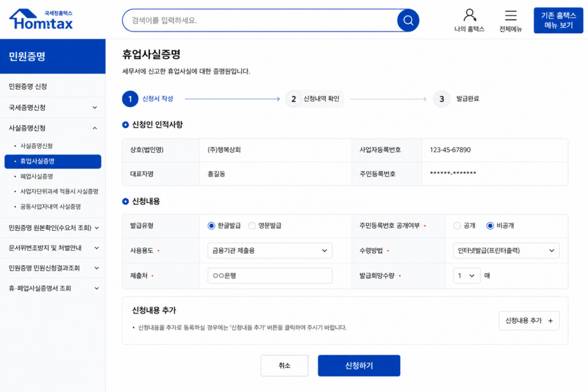This screenshot has height=392, width=588.
Task: Open 전체메뉴 hamburger menu
Action: click(510, 20)
